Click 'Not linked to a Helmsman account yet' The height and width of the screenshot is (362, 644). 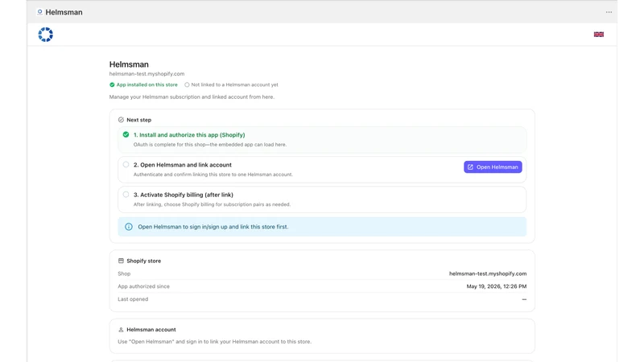coord(234,85)
